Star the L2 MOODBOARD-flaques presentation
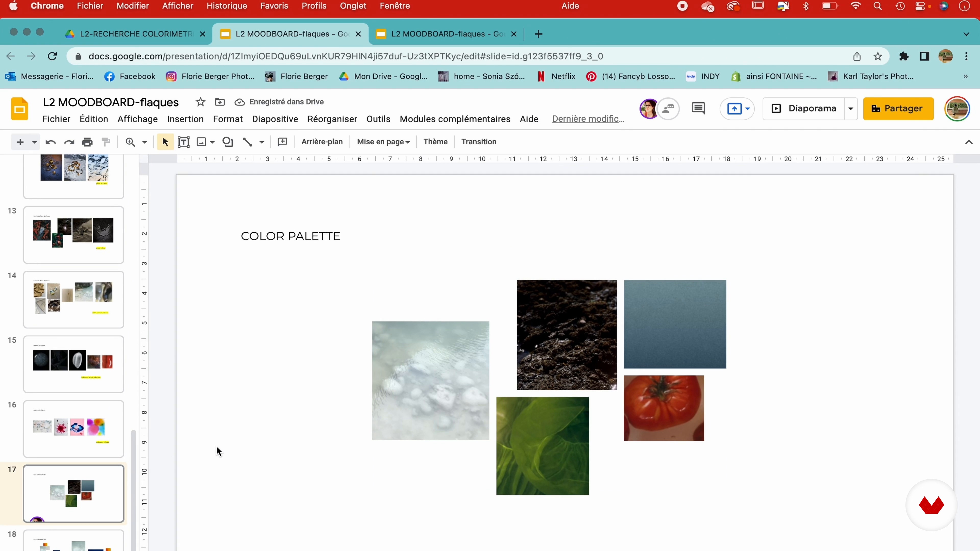The height and width of the screenshot is (551, 980). [201, 102]
